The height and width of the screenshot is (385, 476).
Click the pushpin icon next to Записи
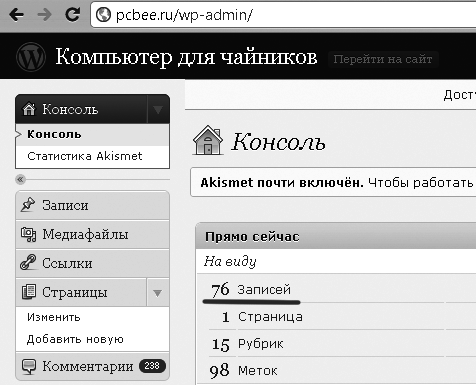click(28, 205)
